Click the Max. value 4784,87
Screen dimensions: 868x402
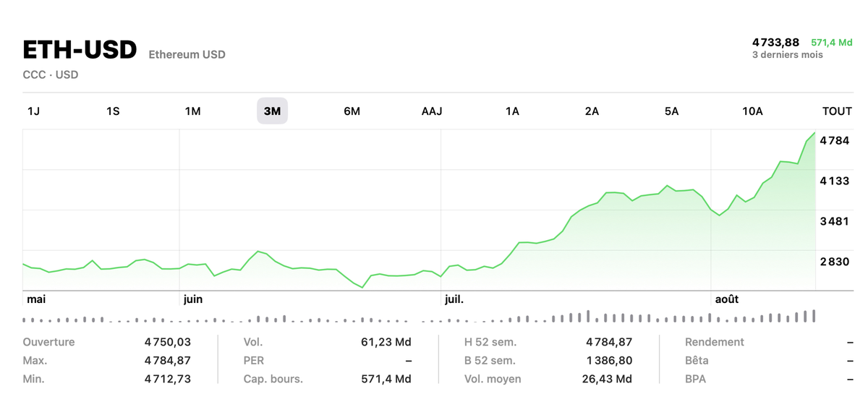coord(168,360)
